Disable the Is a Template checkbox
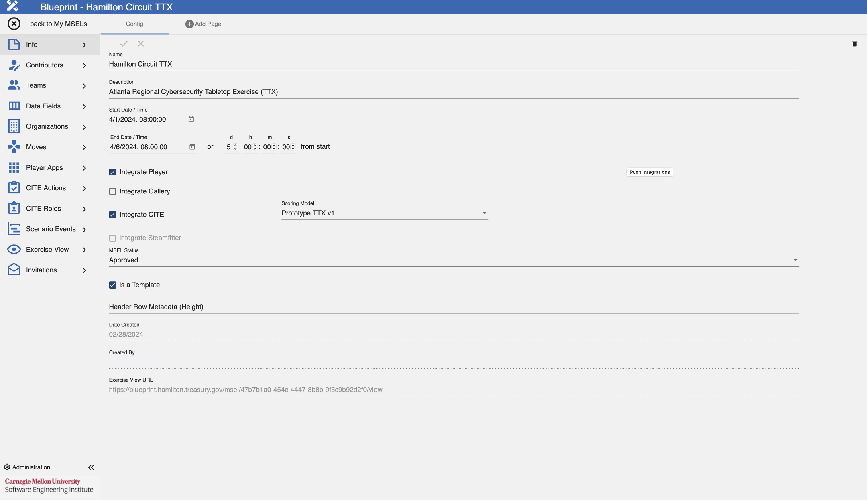This screenshot has height=504, width=867. [x=113, y=285]
